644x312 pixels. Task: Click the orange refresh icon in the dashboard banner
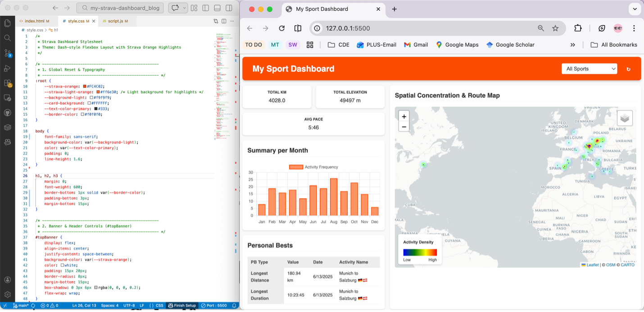pyautogui.click(x=629, y=69)
